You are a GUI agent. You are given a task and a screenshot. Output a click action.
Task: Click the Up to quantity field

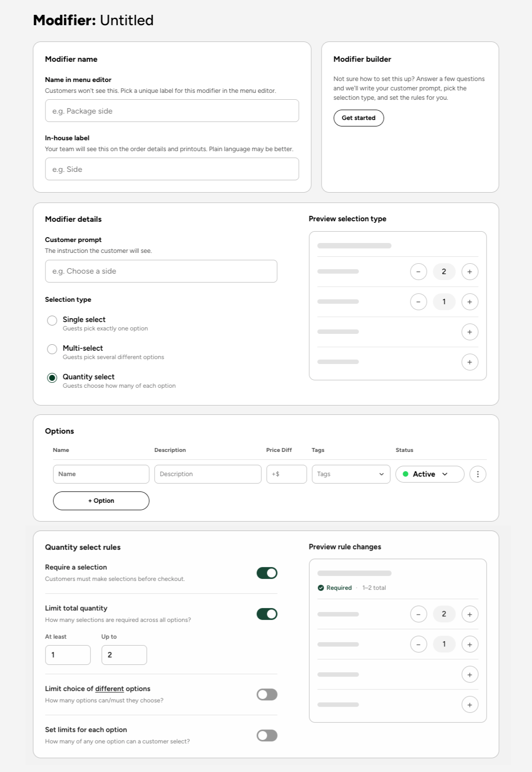(124, 655)
